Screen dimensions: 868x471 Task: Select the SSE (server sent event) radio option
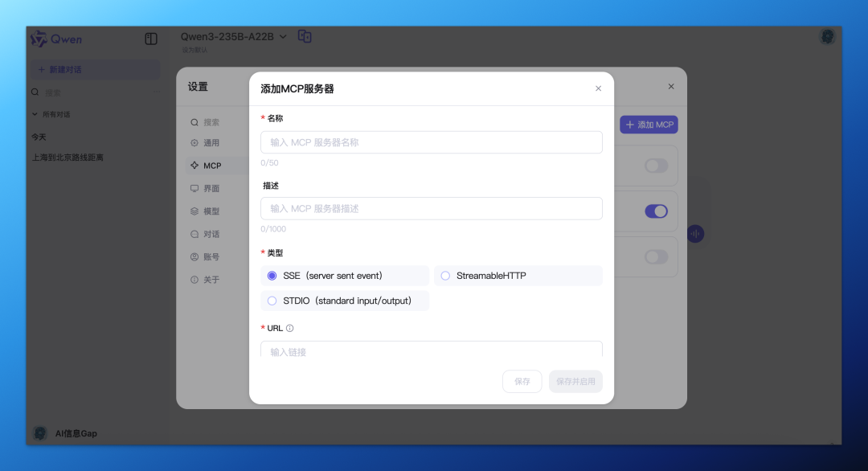point(344,276)
